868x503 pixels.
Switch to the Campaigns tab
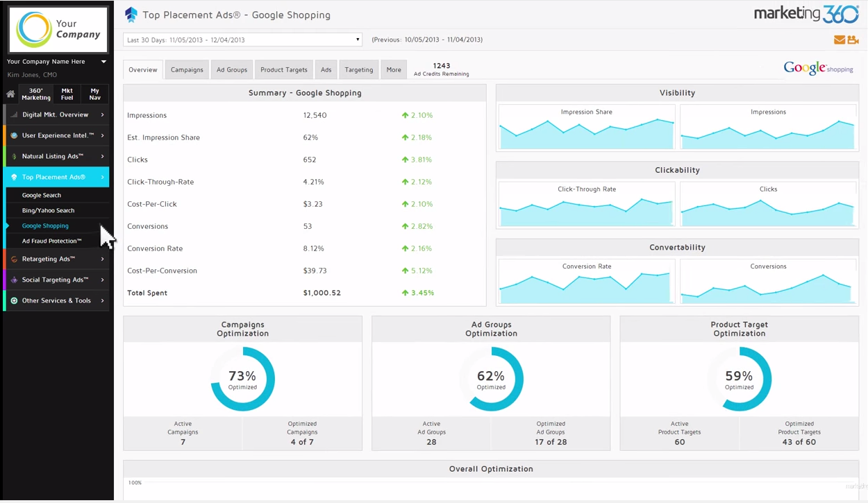(x=186, y=69)
